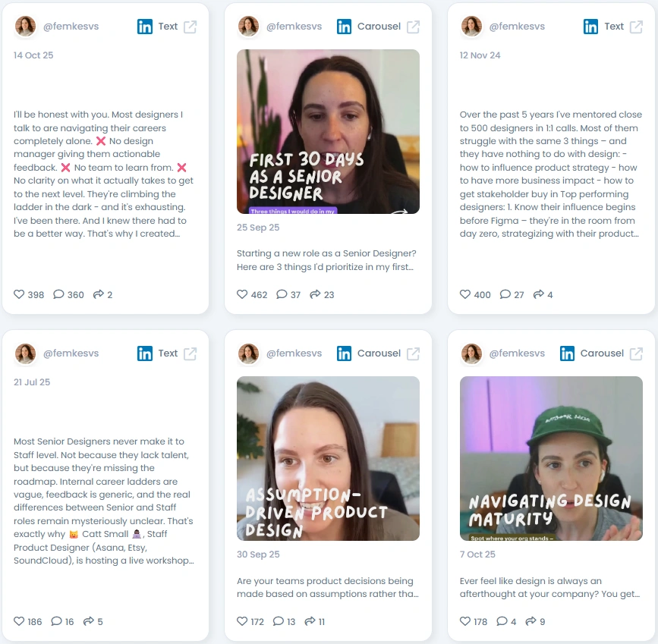Open external link on First 30 Days carousel card
Viewport: 658px width, 644px height.
[x=414, y=27]
